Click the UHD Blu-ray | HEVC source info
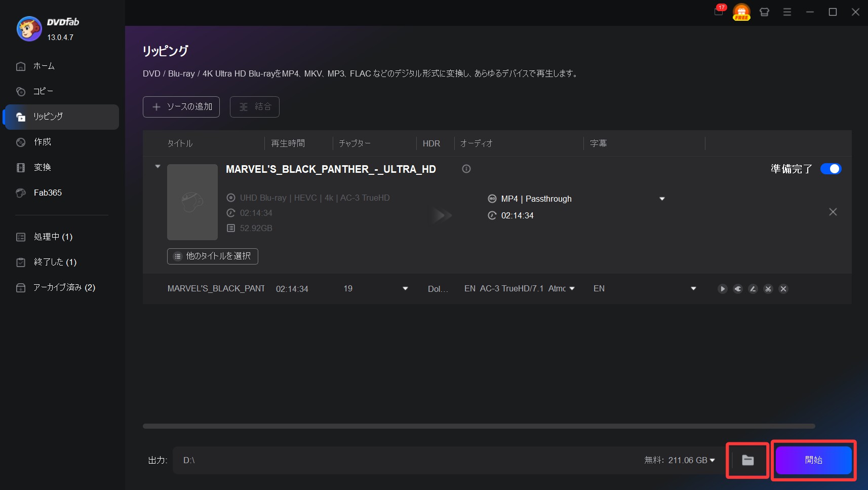This screenshot has height=490, width=868. (314, 198)
